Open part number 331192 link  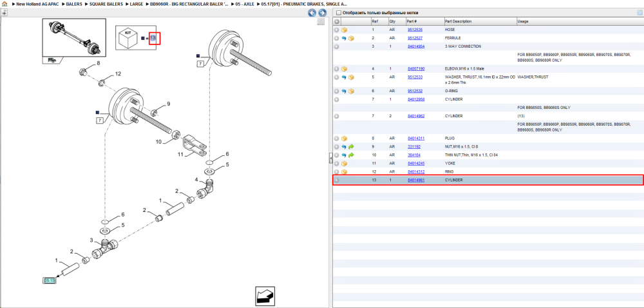[413, 147]
